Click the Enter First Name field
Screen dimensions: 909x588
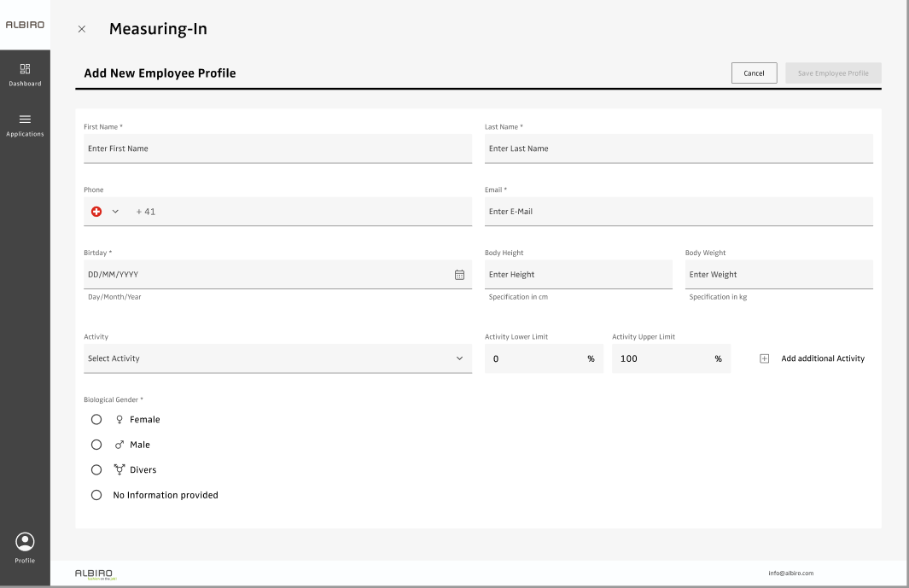pos(277,148)
